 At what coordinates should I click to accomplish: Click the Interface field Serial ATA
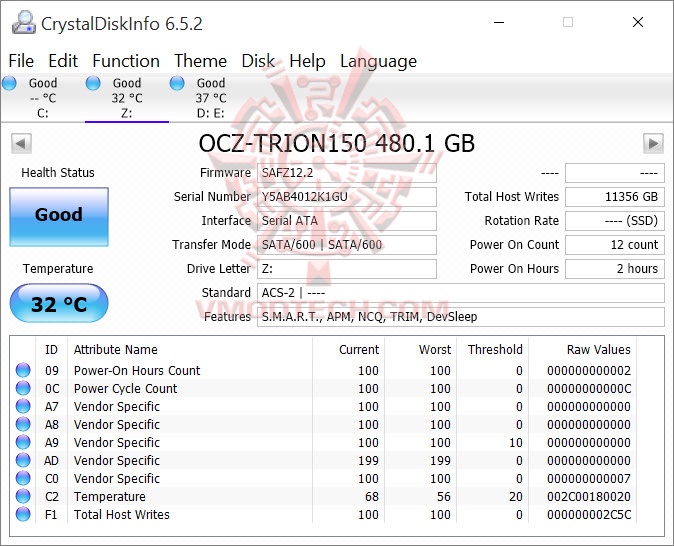[x=347, y=221]
